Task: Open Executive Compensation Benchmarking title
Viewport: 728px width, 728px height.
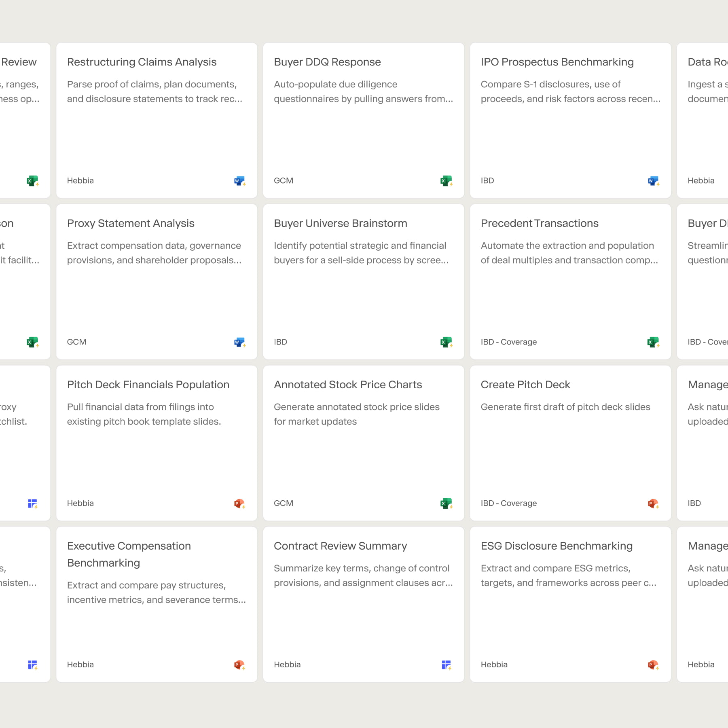Action: (129, 554)
